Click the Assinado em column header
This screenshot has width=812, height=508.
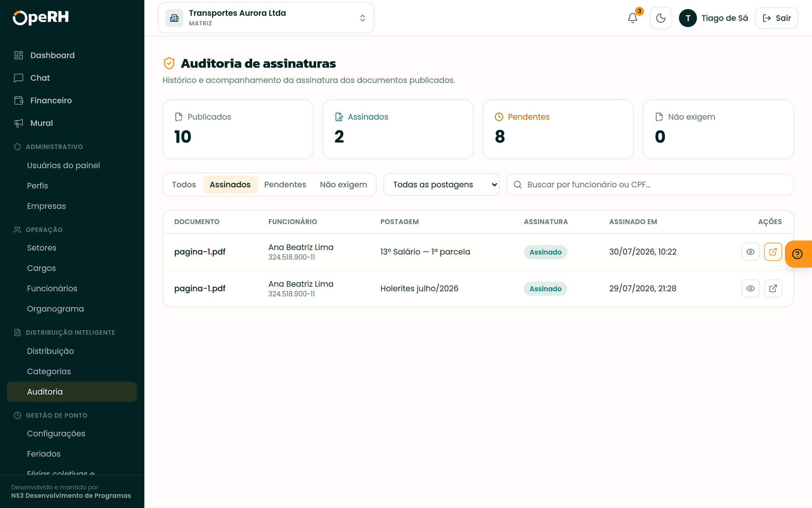(x=633, y=222)
